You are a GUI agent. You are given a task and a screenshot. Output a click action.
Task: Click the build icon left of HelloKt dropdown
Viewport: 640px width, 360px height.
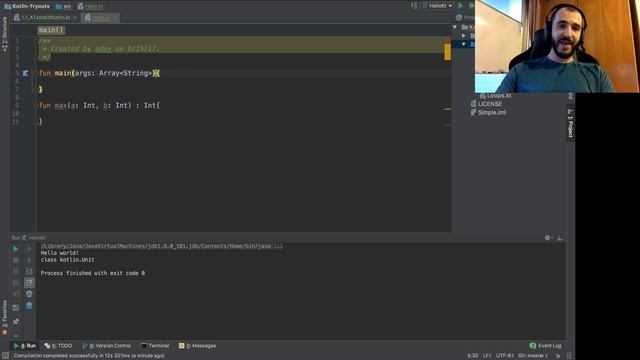(414, 6)
